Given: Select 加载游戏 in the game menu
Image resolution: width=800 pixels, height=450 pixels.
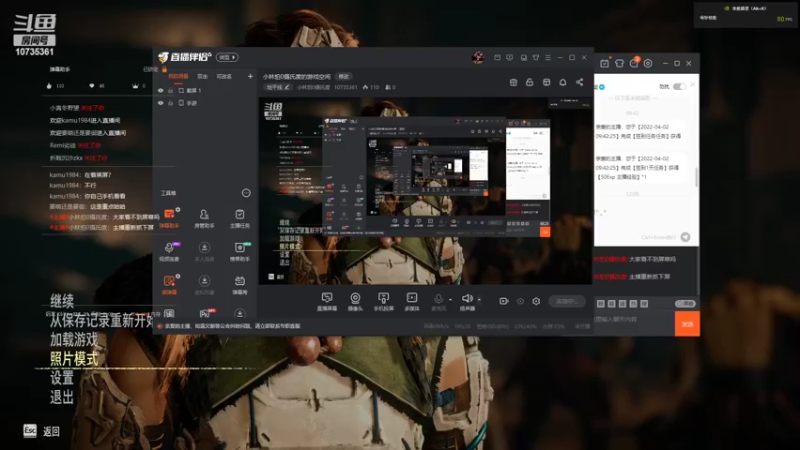Looking at the screenshot, I should click(74, 339).
